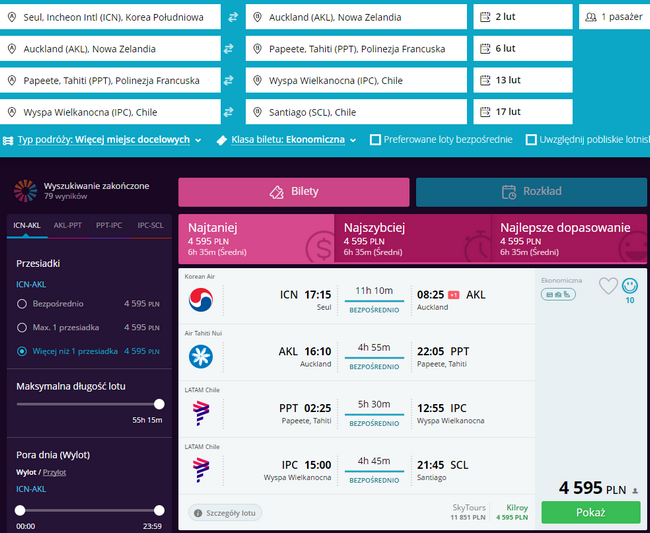Switch to the AKL-PPT filter tab

68,225
